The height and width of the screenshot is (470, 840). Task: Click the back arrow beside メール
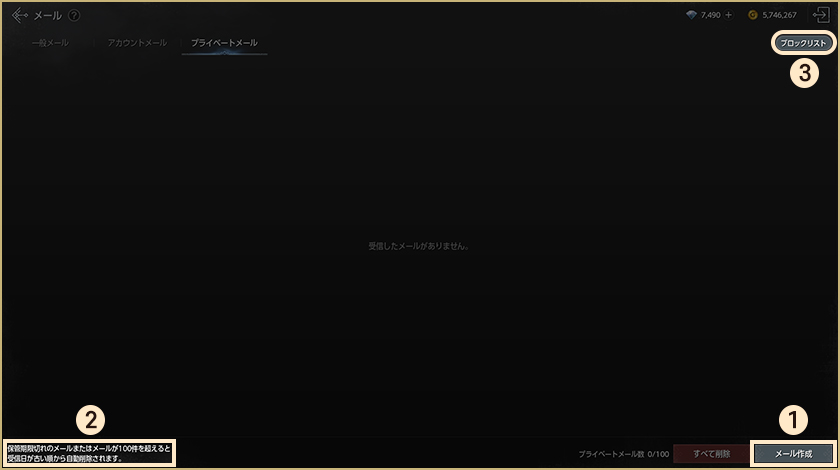pos(20,16)
